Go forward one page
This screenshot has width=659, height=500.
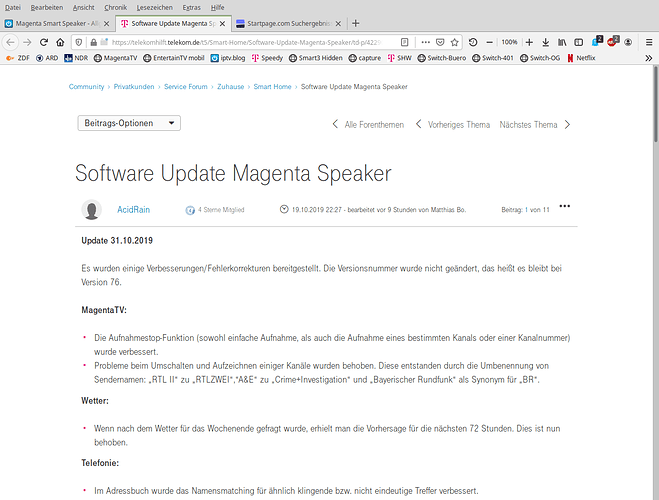click(x=27, y=42)
